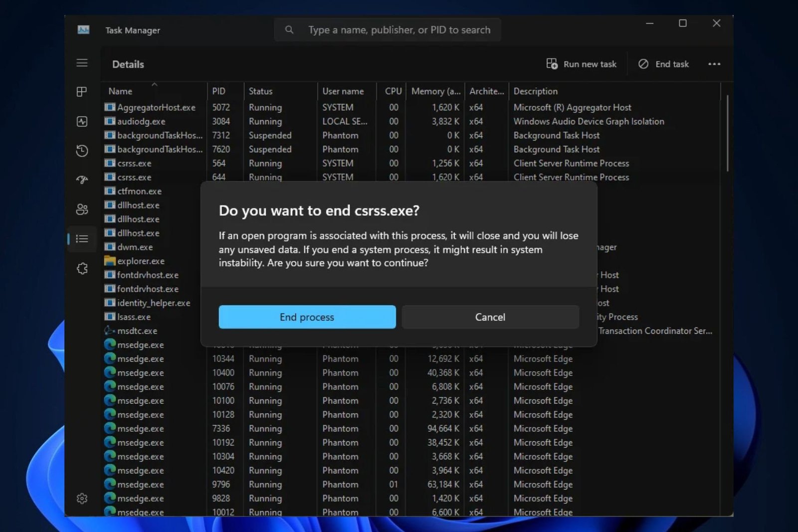This screenshot has width=798, height=532.
Task: Click the PID 10192 cell
Action: point(223,442)
